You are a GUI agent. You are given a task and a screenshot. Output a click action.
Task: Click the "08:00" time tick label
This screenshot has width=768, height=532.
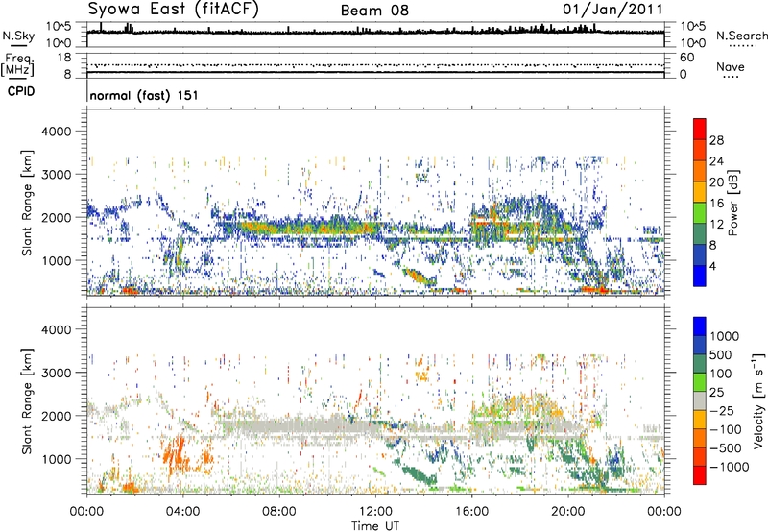pyautogui.click(x=278, y=512)
